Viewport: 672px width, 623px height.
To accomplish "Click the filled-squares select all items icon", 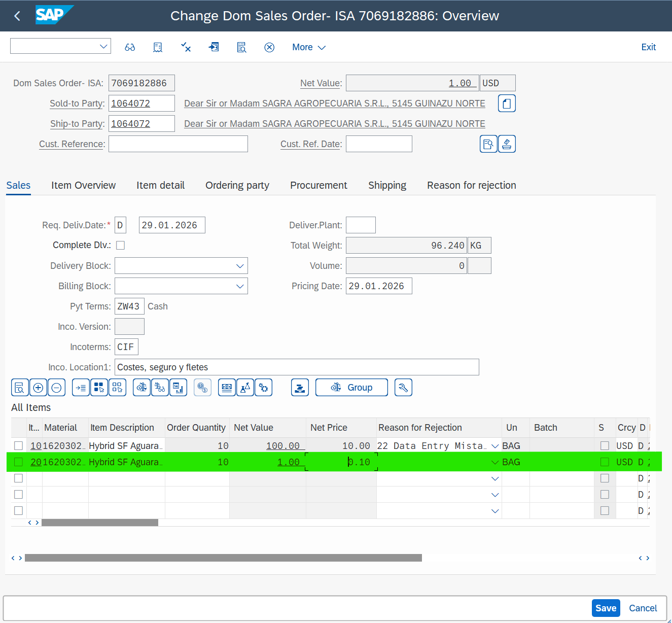I will 99,388.
